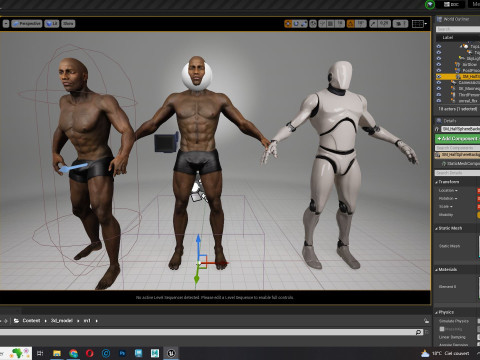Select the StaticMeshComponent row
Viewport: 480px width, 360px height.
(x=461, y=164)
